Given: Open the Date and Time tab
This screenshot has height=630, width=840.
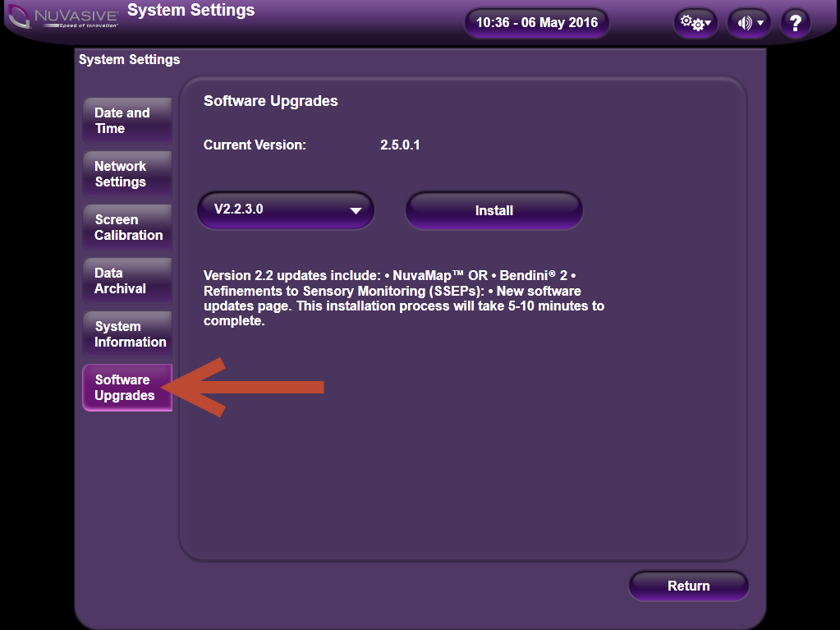Looking at the screenshot, I should (127, 121).
